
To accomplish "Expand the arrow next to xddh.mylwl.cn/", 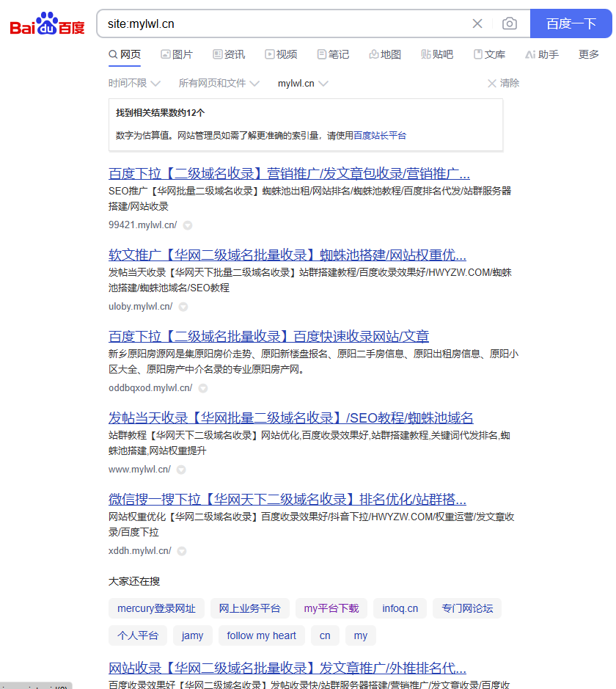I will pos(182,551).
